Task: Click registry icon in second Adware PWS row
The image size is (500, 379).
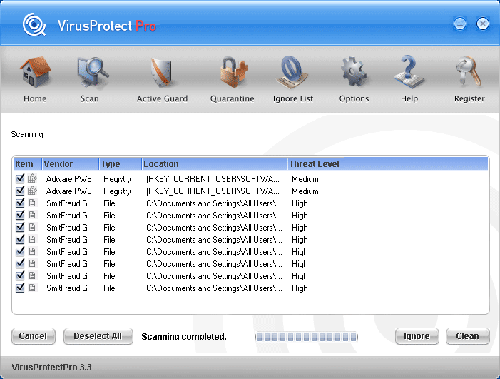Action: pyautogui.click(x=32, y=191)
